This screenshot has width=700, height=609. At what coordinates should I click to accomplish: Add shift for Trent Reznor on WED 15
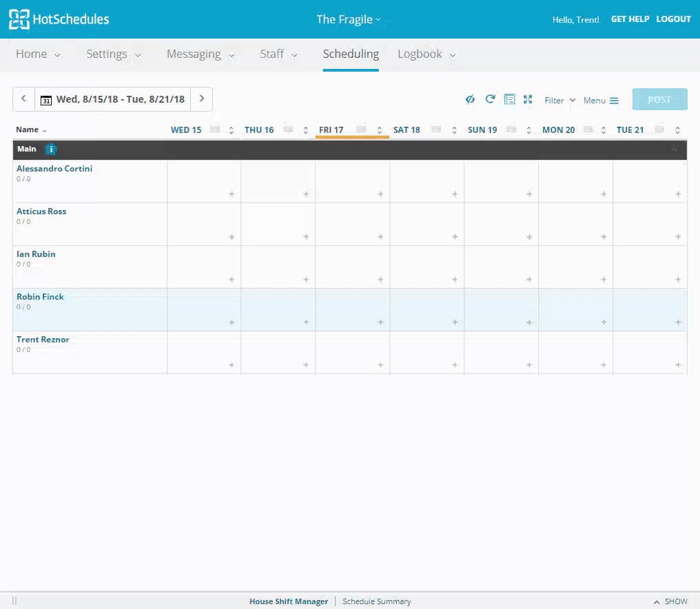click(x=231, y=364)
